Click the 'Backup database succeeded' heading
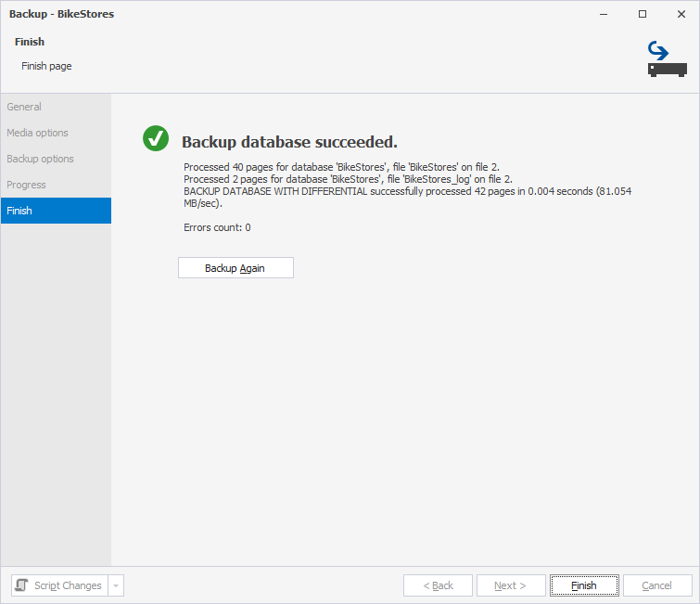700x604 pixels. click(289, 142)
